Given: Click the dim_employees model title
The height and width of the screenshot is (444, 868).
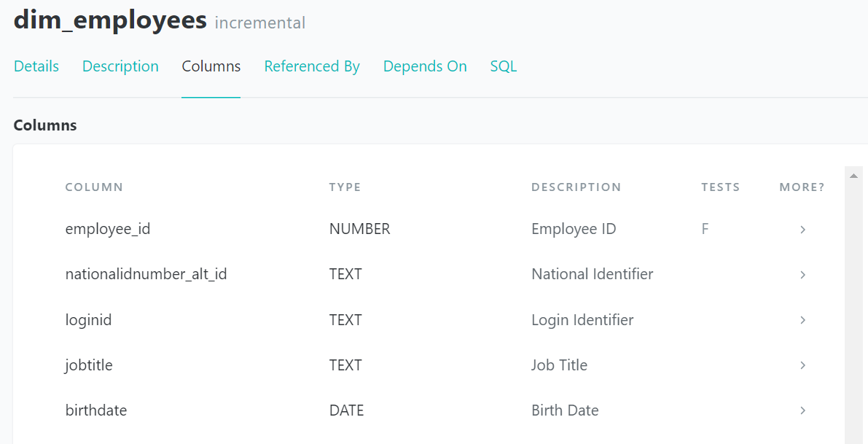Looking at the screenshot, I should click(109, 20).
